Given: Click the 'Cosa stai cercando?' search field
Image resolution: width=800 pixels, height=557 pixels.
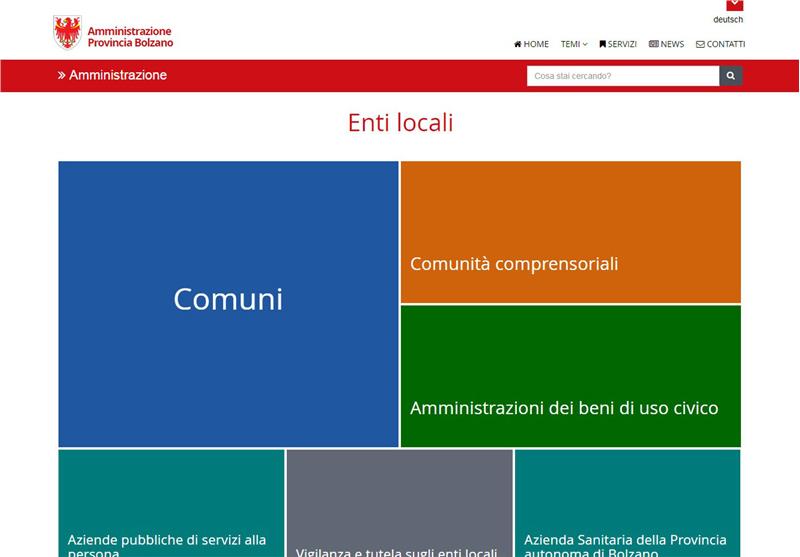Looking at the screenshot, I should click(622, 76).
